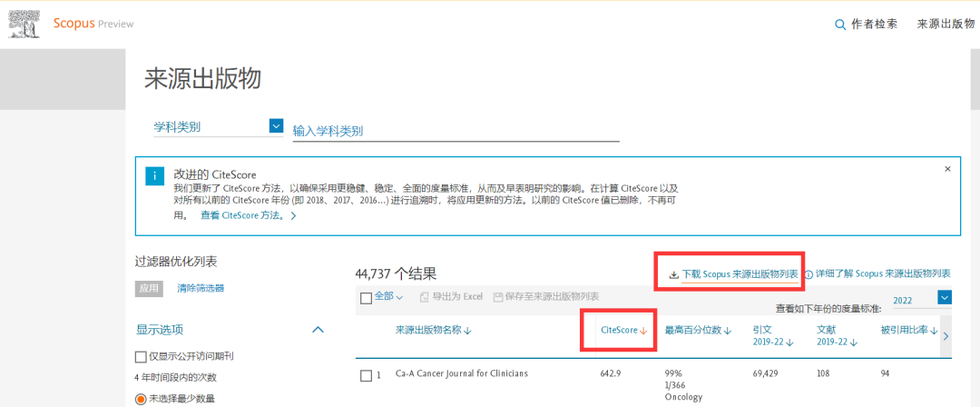Open 来源出版物 in the top navigation

tap(946, 25)
